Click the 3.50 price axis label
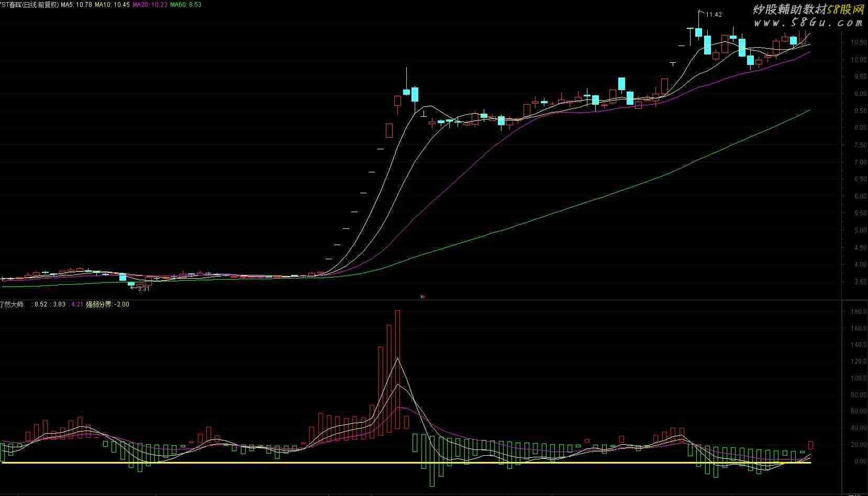Image resolution: width=868 pixels, height=496 pixels. pyautogui.click(x=860, y=282)
